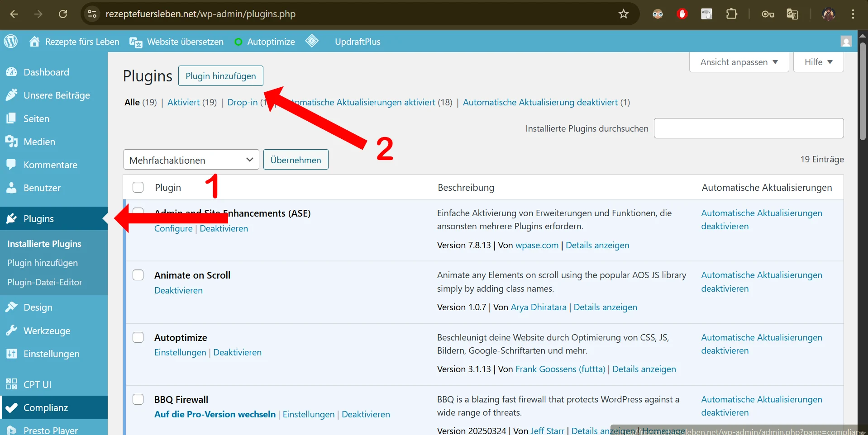868x435 pixels.
Task: Click the browser bookmark star icon
Action: click(624, 14)
